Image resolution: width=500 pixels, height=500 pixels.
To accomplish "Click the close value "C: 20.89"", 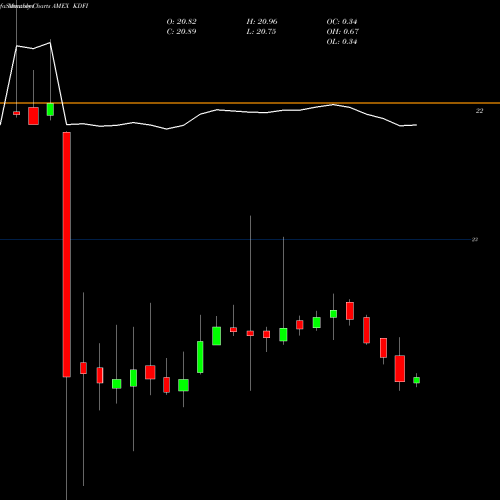I will [x=181, y=32].
